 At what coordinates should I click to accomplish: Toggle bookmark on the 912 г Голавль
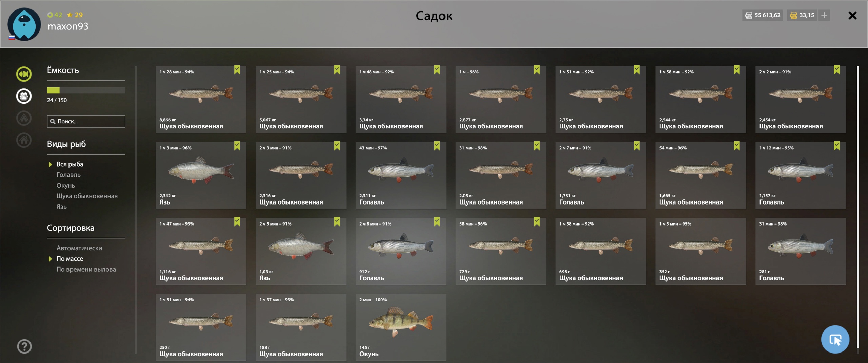click(437, 222)
